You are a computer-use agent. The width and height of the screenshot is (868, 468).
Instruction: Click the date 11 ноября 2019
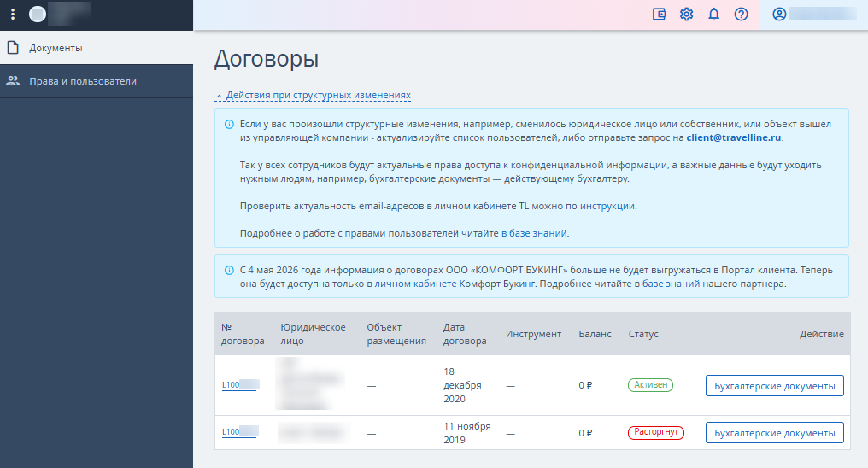[466, 433]
